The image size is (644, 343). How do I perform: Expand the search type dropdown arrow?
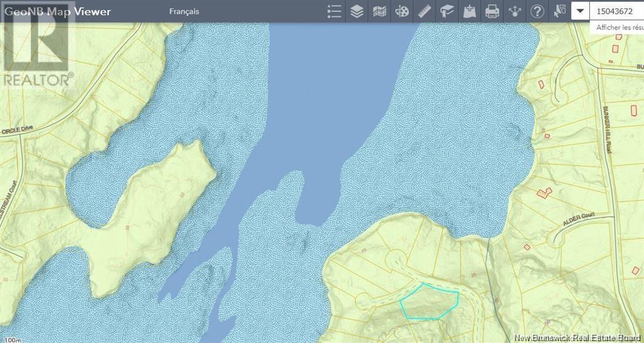pos(580,11)
